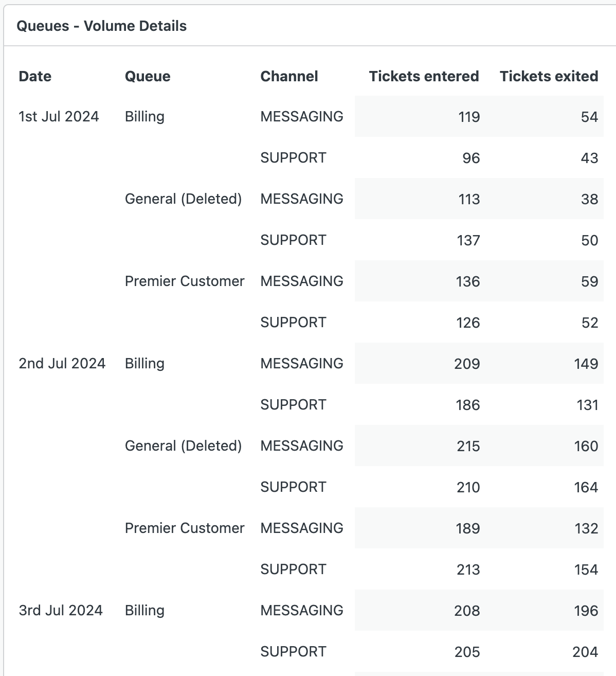616x676 pixels.
Task: Select the 3rd Jul 2024 date cell
Action: tap(61, 610)
